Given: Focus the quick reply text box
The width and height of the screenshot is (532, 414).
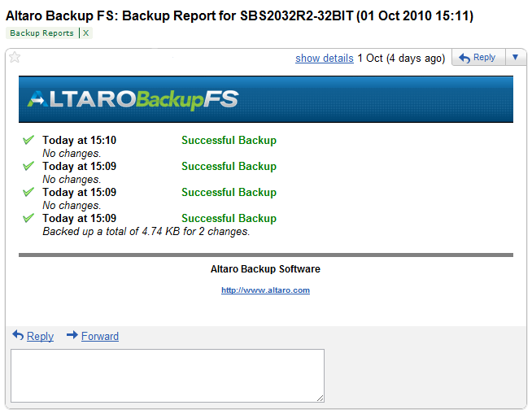Looking at the screenshot, I should click(168, 376).
